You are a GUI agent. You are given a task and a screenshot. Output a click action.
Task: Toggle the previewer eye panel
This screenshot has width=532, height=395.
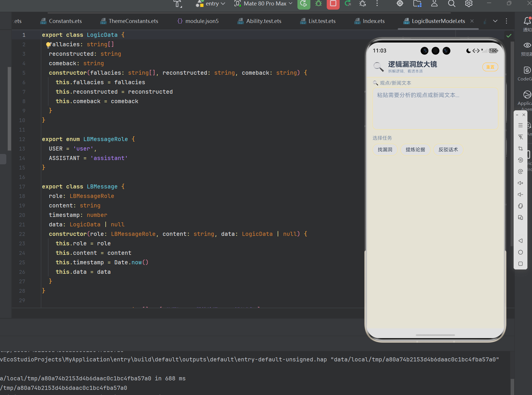(x=527, y=48)
